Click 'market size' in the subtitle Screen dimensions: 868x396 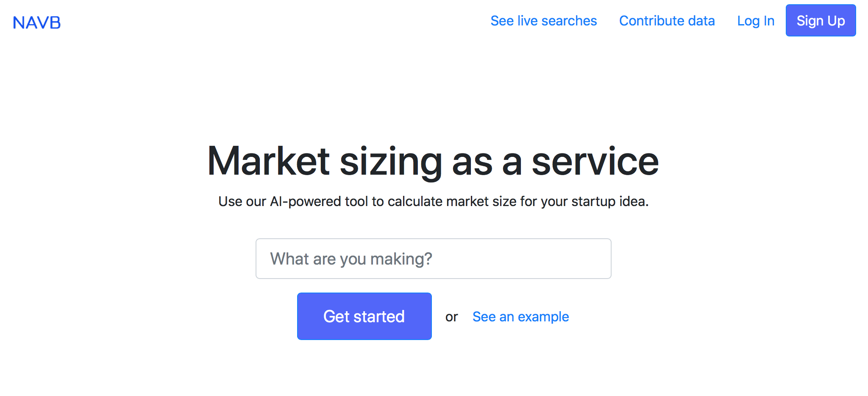(481, 201)
